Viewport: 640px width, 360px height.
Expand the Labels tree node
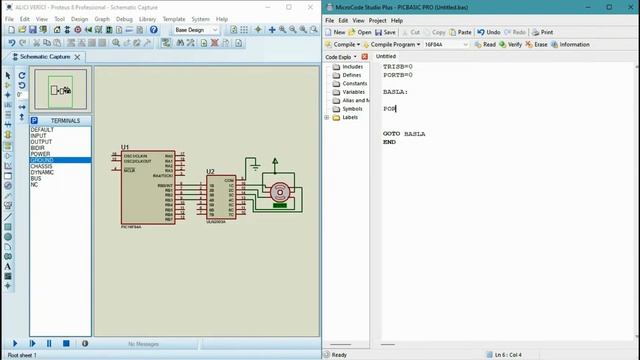(x=327, y=118)
